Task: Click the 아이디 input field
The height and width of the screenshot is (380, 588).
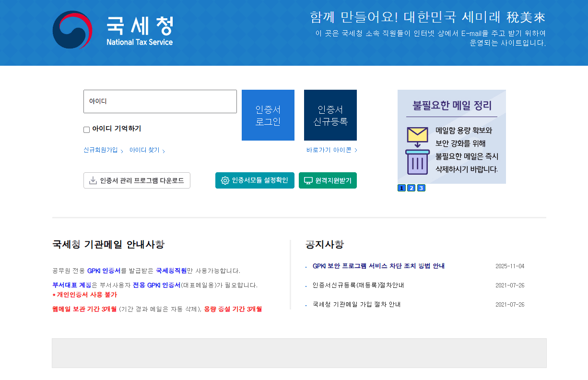Action: point(160,101)
